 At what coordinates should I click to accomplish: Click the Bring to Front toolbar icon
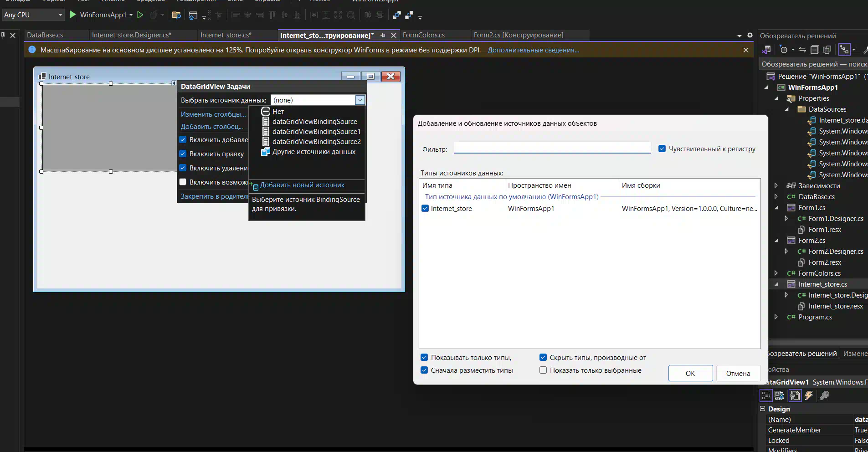[396, 15]
